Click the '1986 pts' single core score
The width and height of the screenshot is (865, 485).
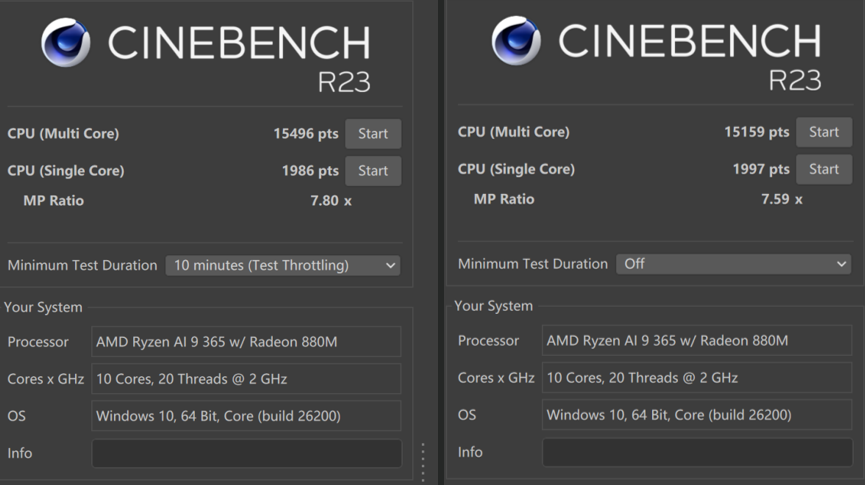pos(310,170)
